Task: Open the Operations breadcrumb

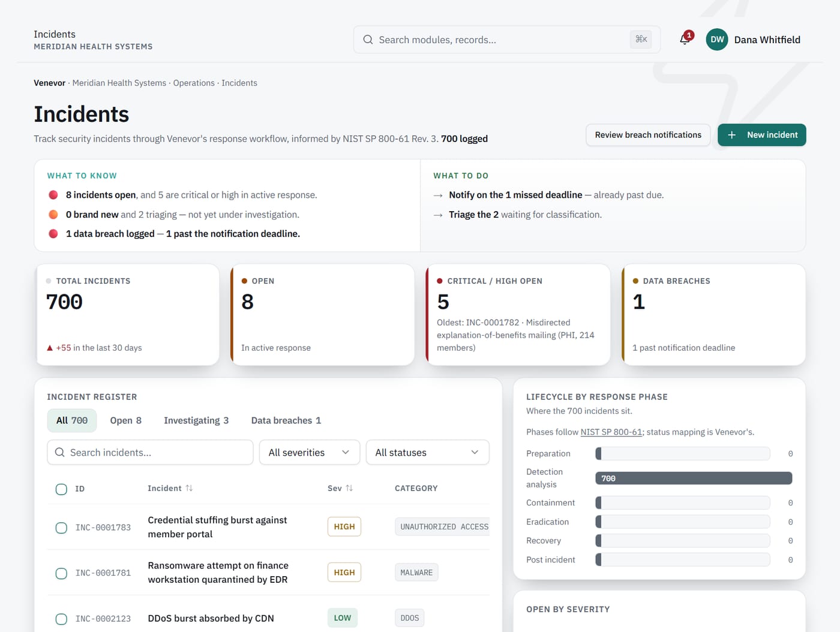Action: tap(194, 83)
